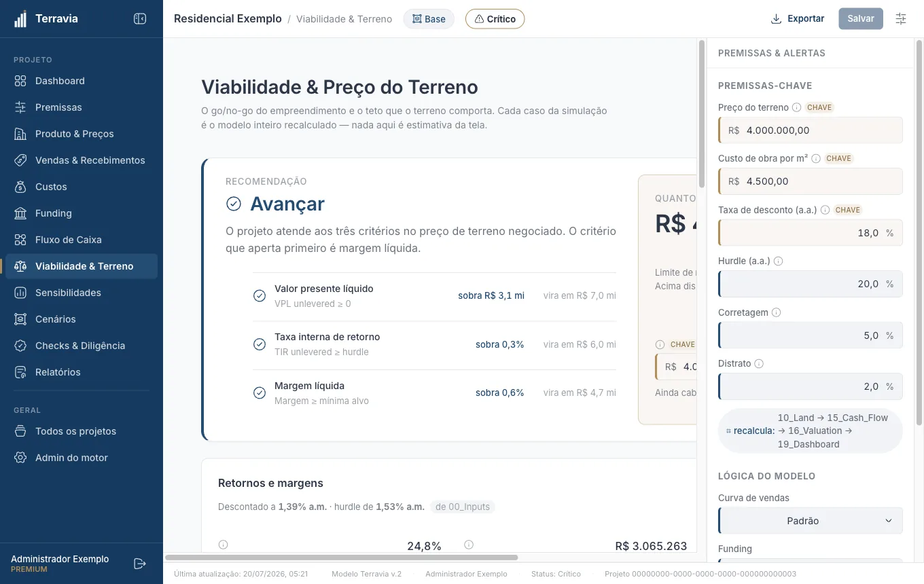The height and width of the screenshot is (584, 924).
Task: Open the Curva de vendas dropdown
Action: (811, 521)
